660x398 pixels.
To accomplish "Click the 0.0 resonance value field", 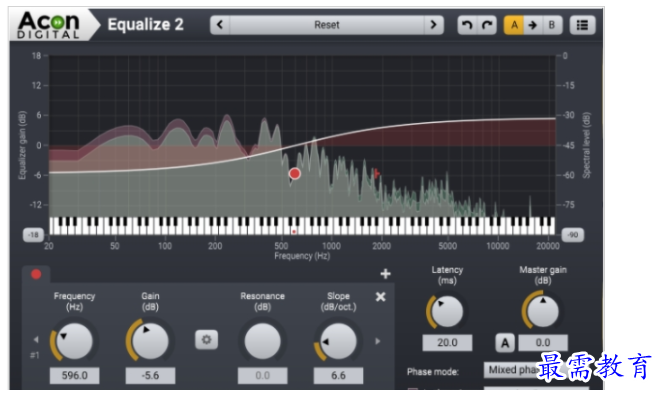I will [263, 375].
